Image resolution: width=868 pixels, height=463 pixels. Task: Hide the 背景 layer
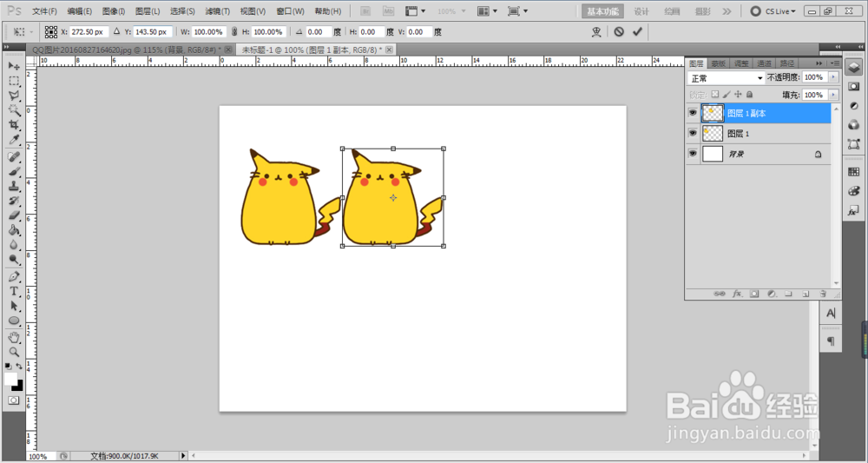tap(693, 154)
